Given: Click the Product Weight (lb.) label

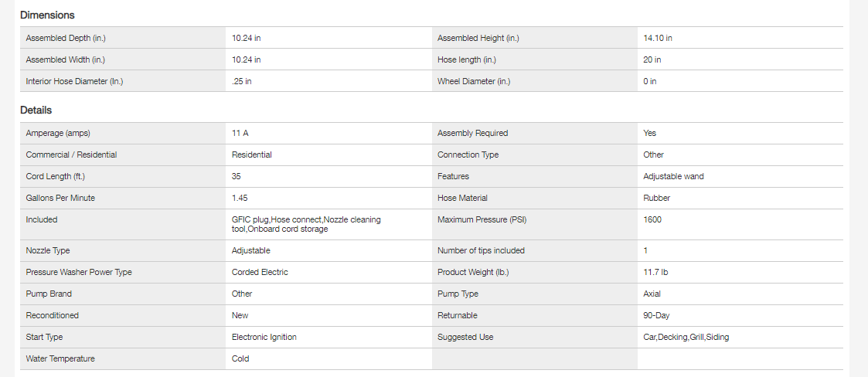Looking at the screenshot, I should pos(473,272).
